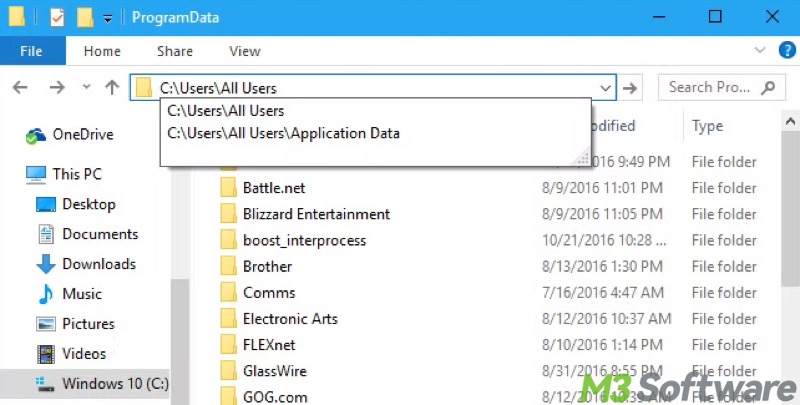
Task: Click the file list scrollbar up arrow
Action: tap(790, 121)
